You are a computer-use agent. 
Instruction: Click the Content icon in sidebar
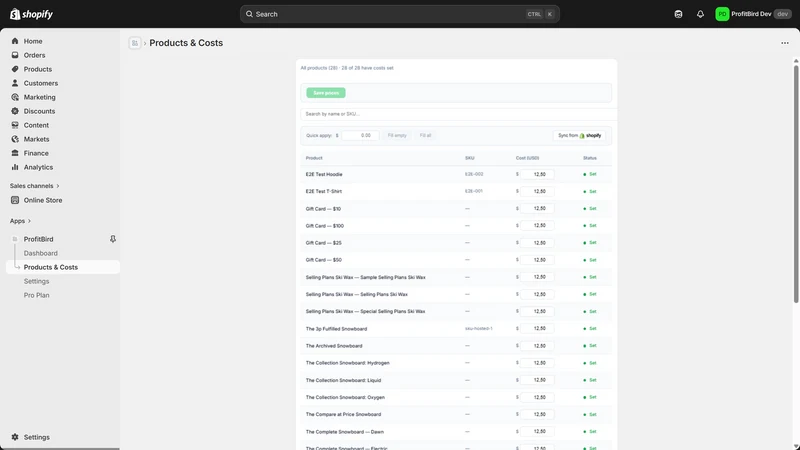pyautogui.click(x=15, y=125)
